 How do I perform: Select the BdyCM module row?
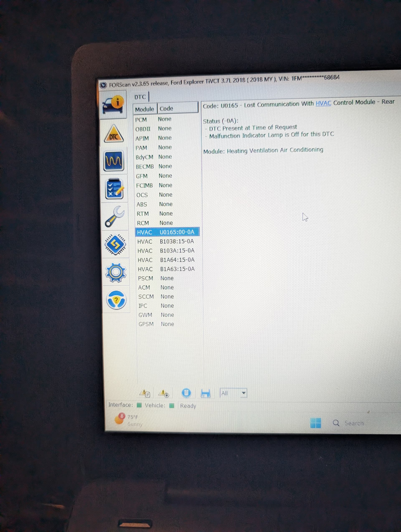(x=167, y=157)
